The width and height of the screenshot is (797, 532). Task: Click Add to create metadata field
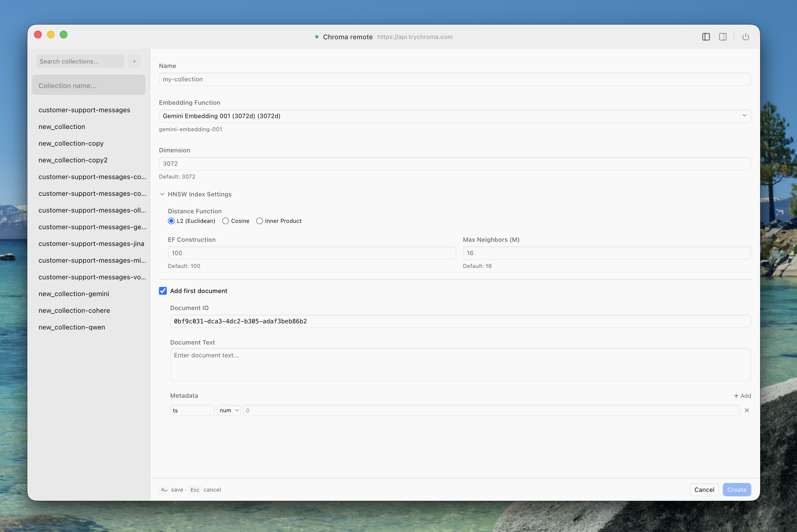click(742, 396)
